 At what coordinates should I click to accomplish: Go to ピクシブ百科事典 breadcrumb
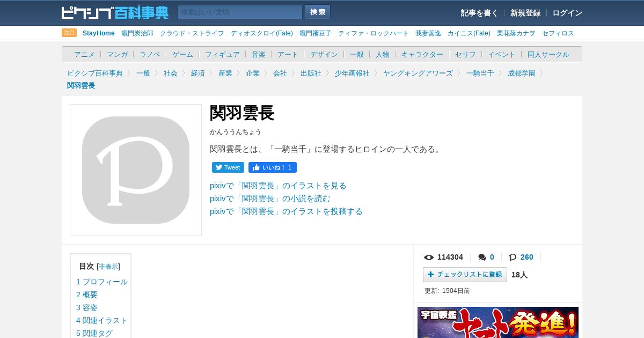(x=95, y=73)
